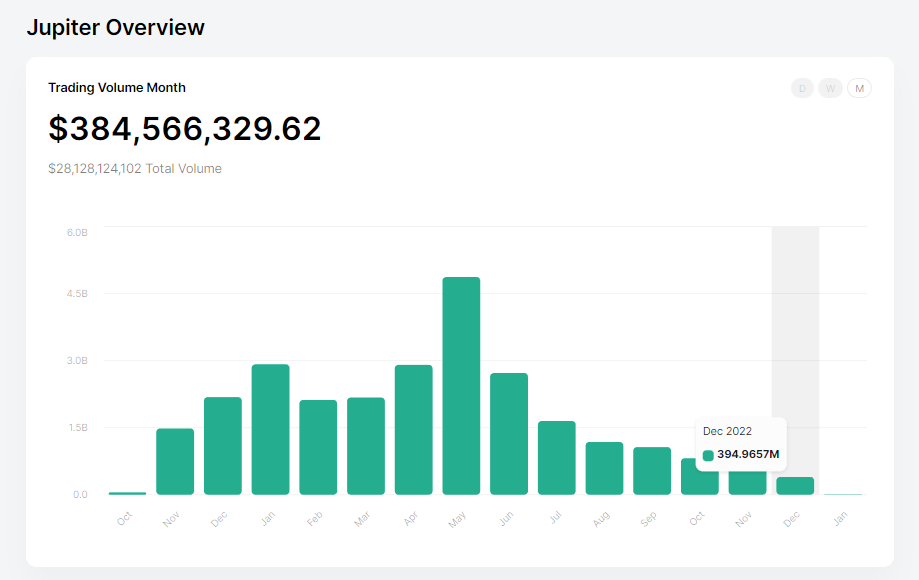This screenshot has width=919, height=580.
Task: Switch chart to weekly view with W button
Action: [x=830, y=88]
